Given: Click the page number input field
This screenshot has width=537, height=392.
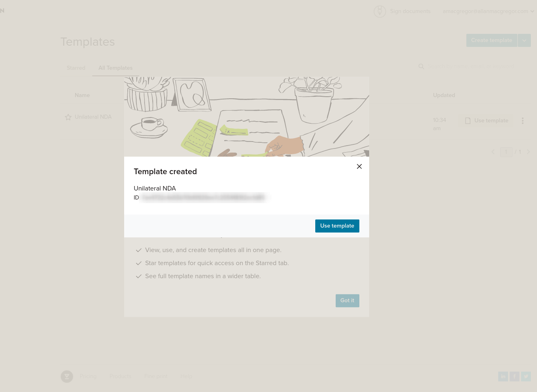Looking at the screenshot, I should point(506,152).
